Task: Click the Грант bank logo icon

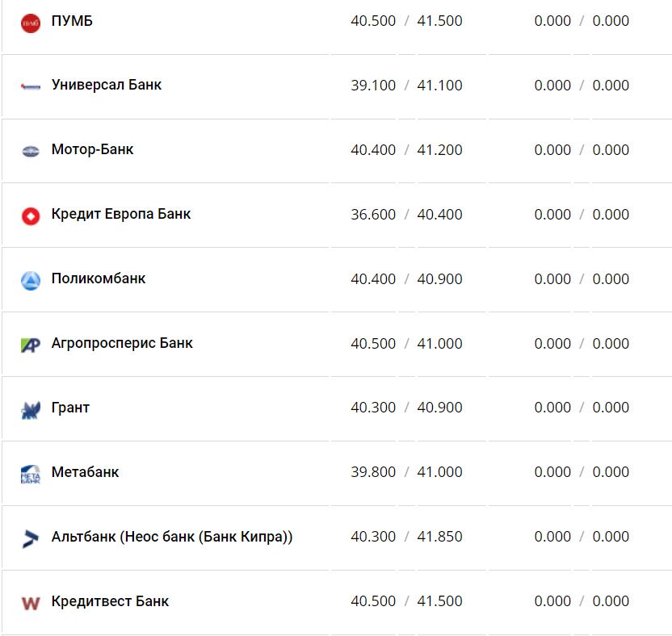Action: (x=31, y=409)
